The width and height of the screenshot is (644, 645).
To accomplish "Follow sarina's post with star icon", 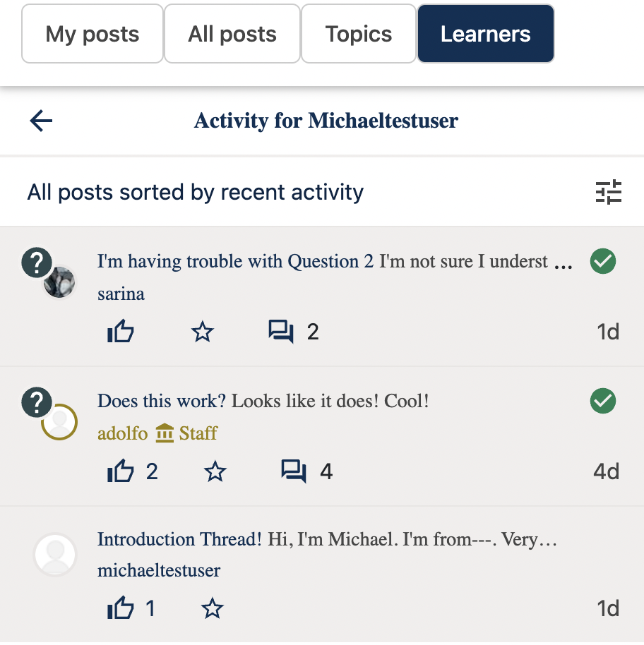I will pyautogui.click(x=203, y=331).
